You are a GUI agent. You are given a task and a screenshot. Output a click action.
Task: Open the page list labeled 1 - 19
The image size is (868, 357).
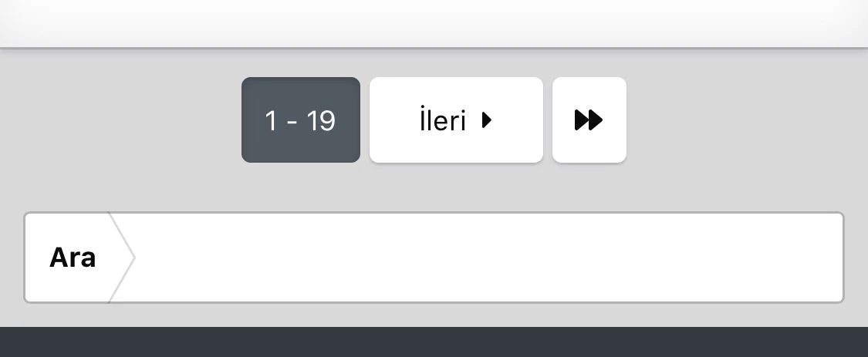300,120
